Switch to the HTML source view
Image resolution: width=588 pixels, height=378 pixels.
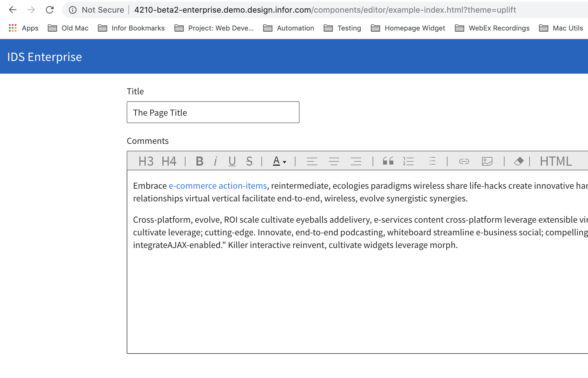(556, 161)
